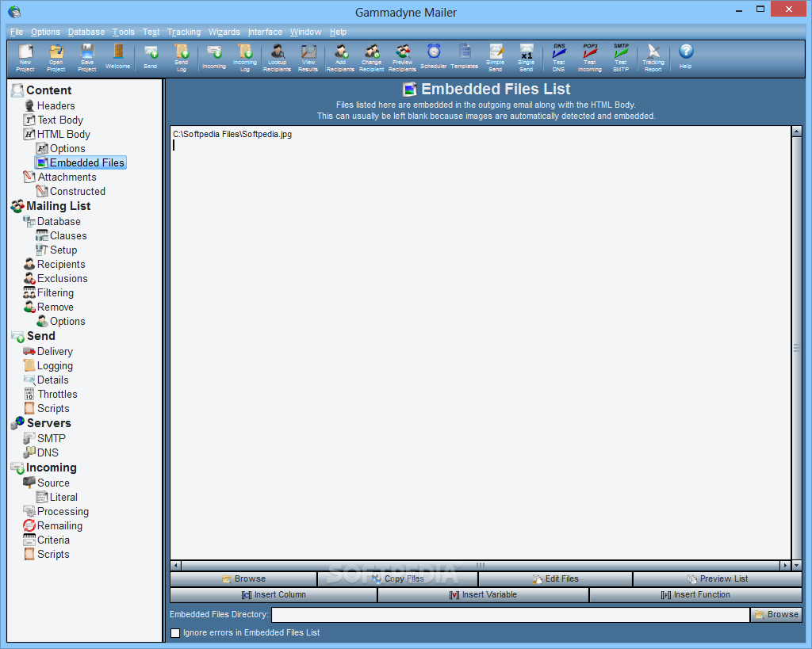Click the Lookup Recipients icon
The width and height of the screenshot is (812, 649).
277,57
